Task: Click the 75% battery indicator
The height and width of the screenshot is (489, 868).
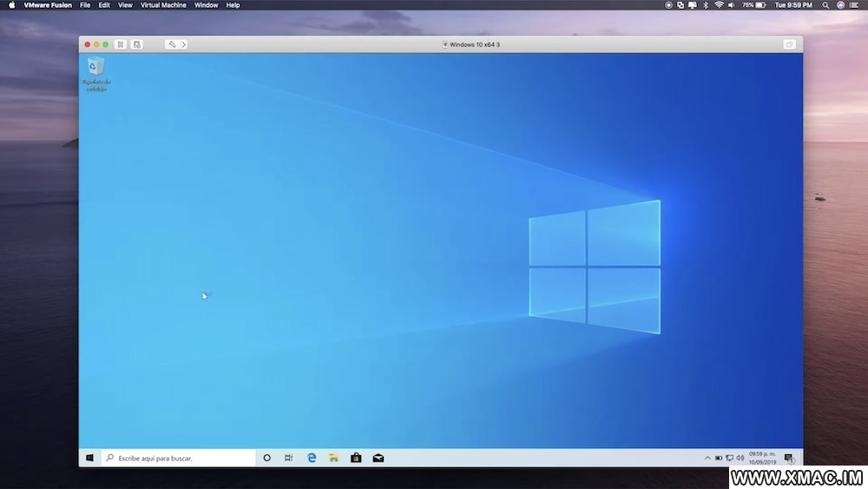Action: (x=754, y=5)
